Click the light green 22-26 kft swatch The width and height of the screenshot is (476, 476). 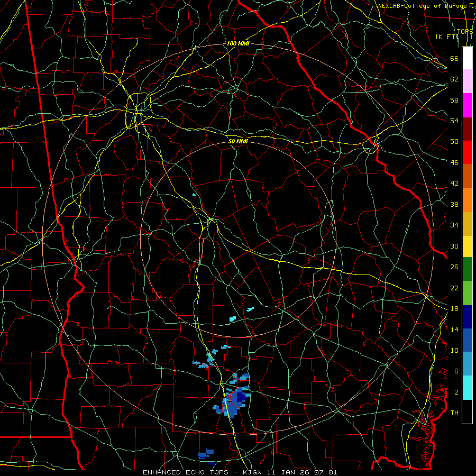click(467, 292)
